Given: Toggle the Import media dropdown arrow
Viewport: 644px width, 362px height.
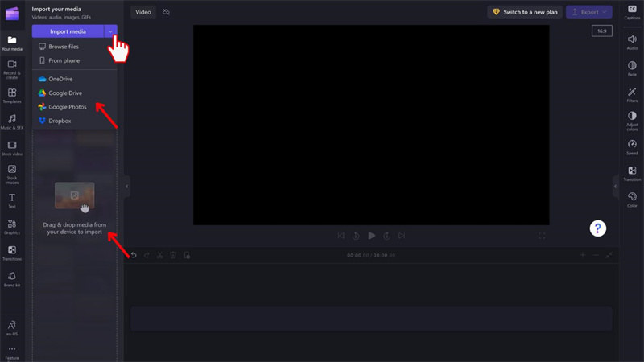Looking at the screenshot, I should [x=110, y=31].
